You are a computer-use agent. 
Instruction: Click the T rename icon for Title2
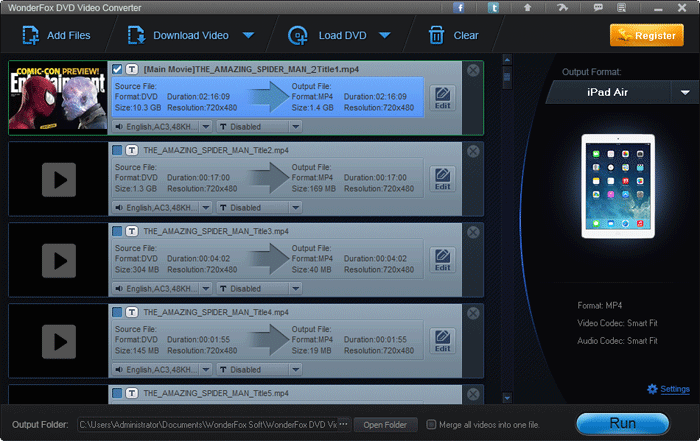pos(132,150)
